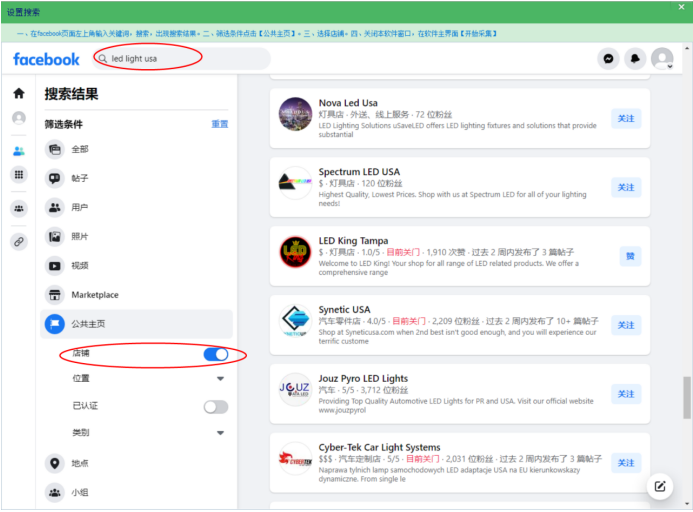Open profile from sidebar avatar icon
This screenshot has width=693, height=512.
tap(19, 118)
